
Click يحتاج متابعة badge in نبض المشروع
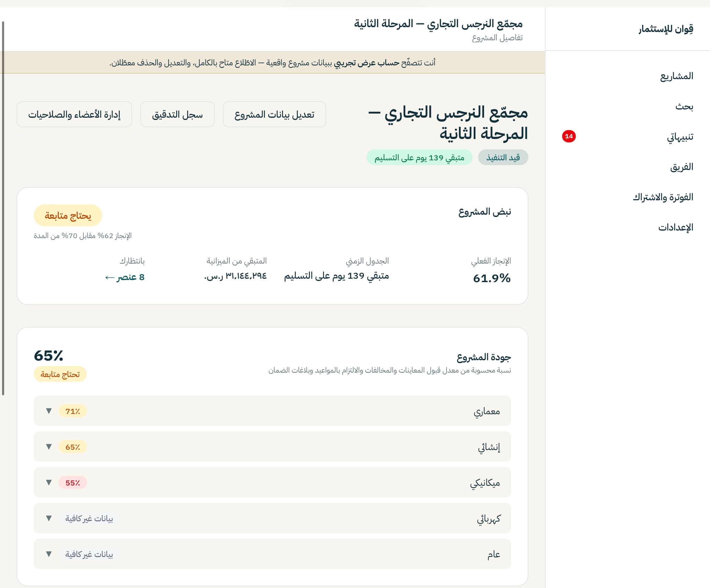click(x=68, y=216)
